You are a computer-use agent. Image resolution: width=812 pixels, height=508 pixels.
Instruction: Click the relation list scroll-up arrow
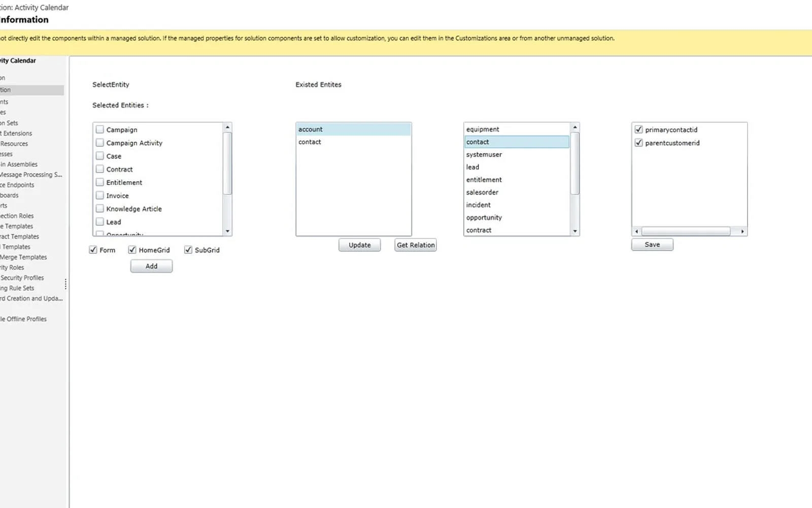575,127
